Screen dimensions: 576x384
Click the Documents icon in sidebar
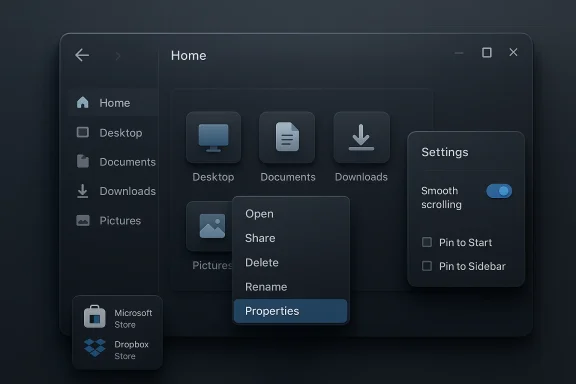click(x=83, y=161)
